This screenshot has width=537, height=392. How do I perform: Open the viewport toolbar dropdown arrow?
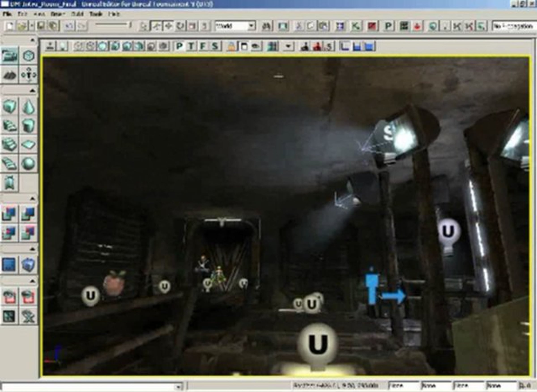(x=288, y=46)
